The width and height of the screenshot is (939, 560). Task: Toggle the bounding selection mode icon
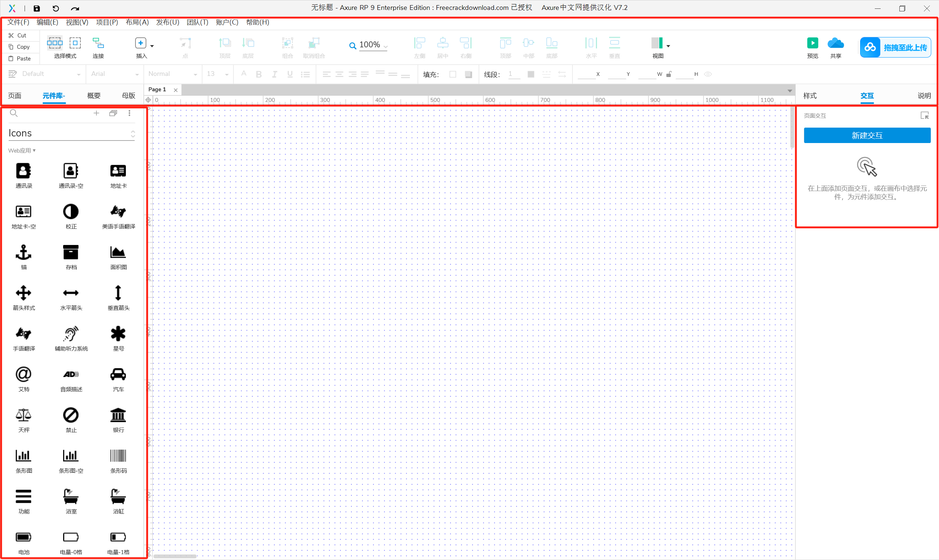75,43
